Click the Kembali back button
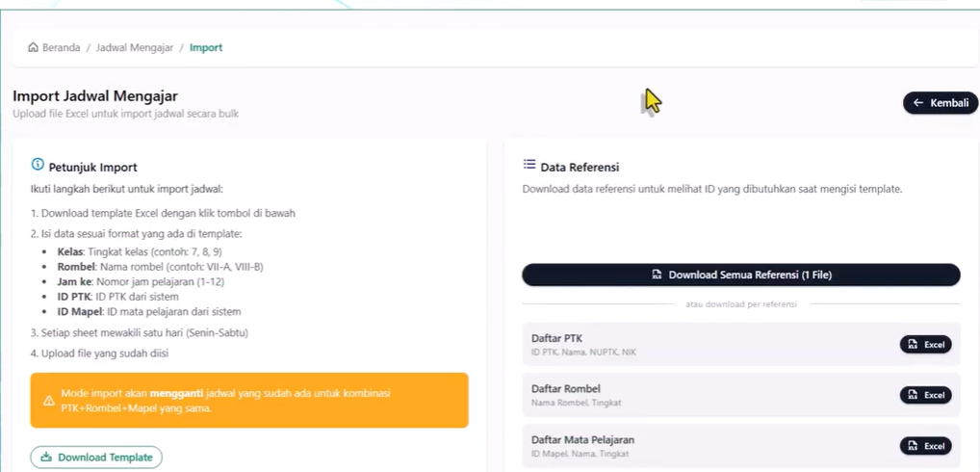 (940, 103)
